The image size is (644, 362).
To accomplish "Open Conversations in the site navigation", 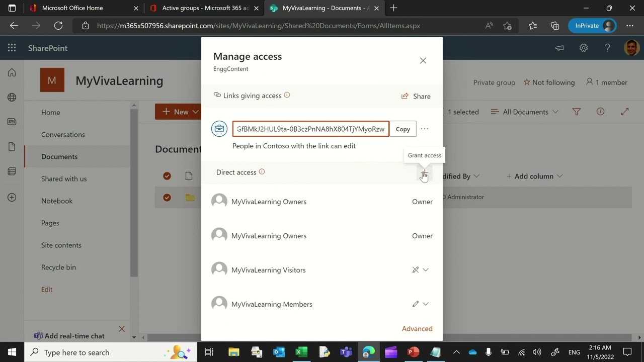I will coord(63,135).
